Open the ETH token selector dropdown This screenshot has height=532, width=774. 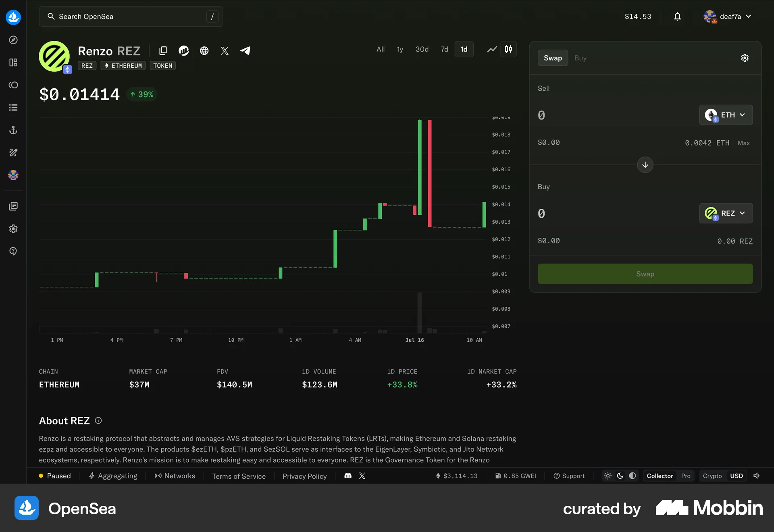[x=726, y=115]
